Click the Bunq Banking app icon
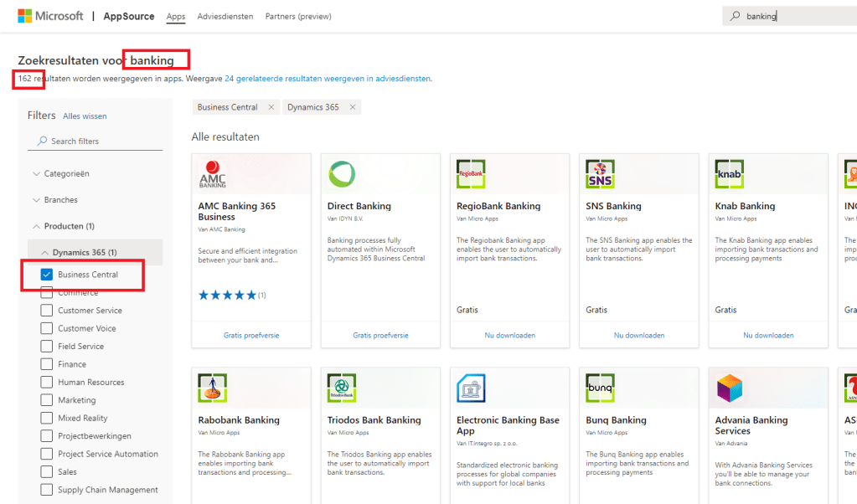This screenshot has width=857, height=504. point(599,387)
